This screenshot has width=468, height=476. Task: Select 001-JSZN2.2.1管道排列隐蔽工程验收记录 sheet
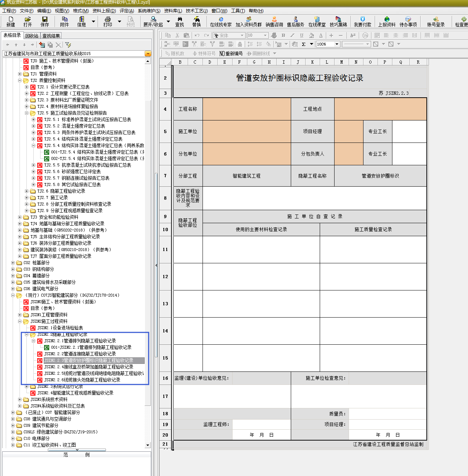pos(91,347)
